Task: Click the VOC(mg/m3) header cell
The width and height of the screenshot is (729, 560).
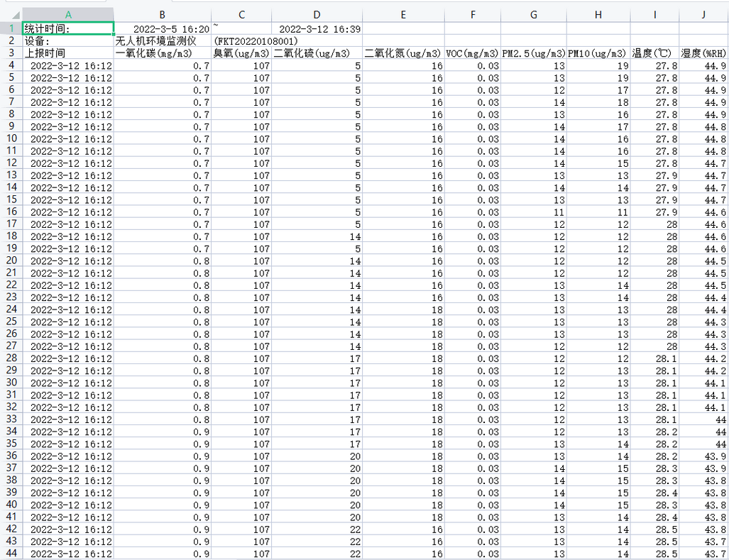Action: (x=472, y=53)
